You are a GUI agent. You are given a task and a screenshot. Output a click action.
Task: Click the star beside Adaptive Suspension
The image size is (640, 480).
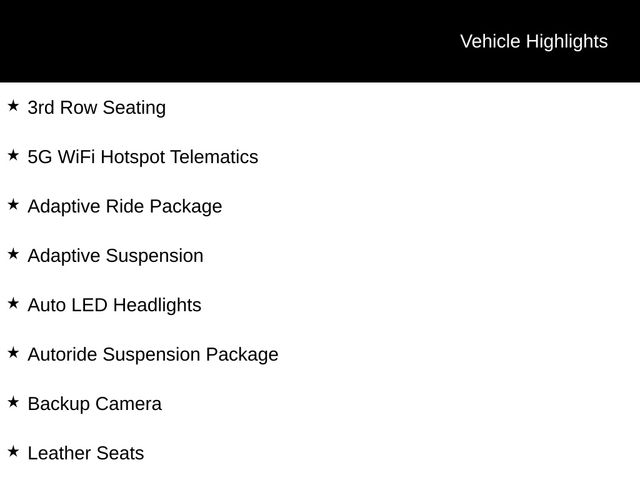13,254
